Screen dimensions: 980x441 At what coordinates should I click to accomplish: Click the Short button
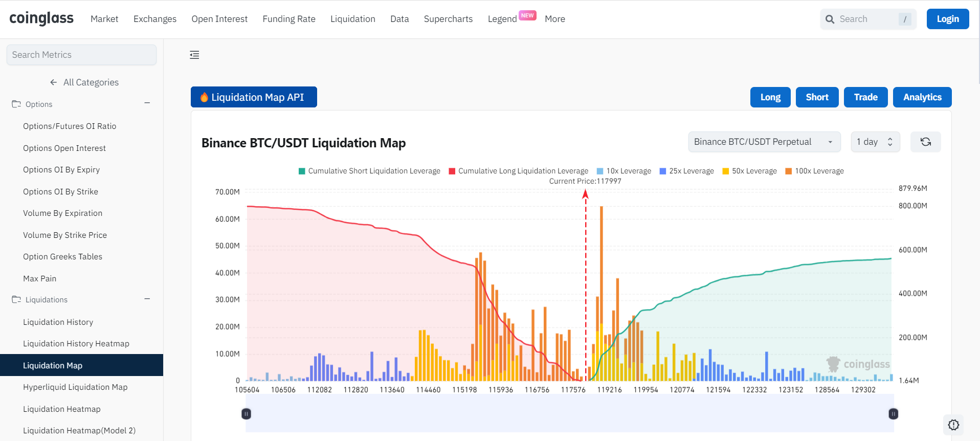[817, 97]
